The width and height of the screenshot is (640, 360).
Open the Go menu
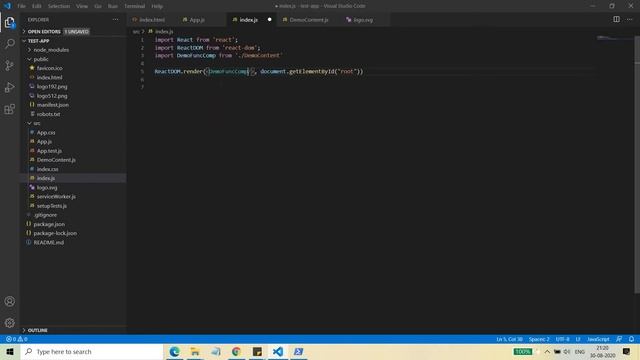[x=98, y=6]
